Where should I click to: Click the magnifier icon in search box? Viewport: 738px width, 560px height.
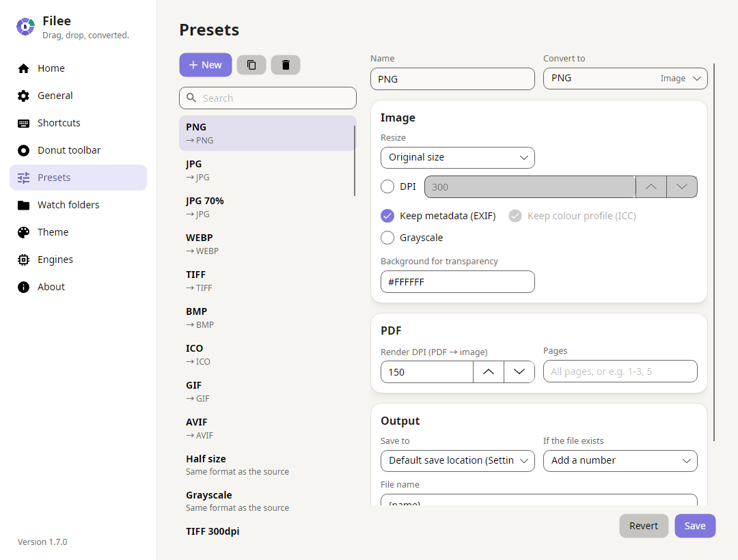(x=191, y=98)
